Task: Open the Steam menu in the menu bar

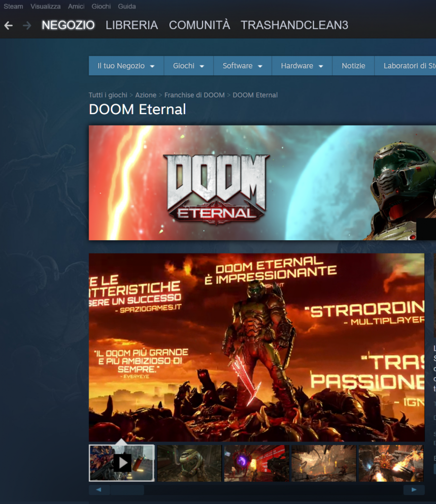Action: [x=13, y=6]
